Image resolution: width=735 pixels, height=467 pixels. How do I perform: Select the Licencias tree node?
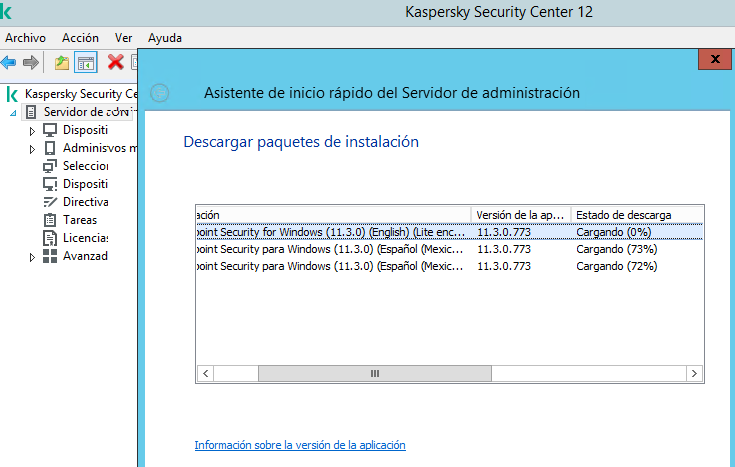click(x=84, y=238)
